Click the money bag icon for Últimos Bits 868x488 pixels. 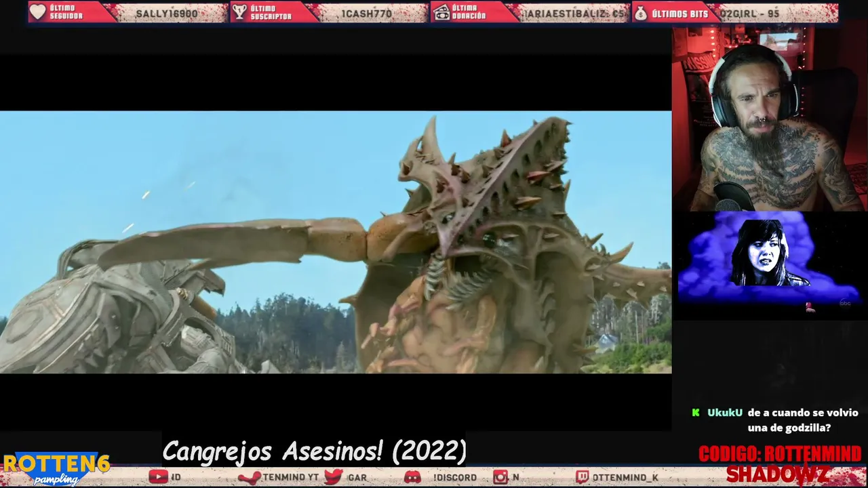coord(641,12)
